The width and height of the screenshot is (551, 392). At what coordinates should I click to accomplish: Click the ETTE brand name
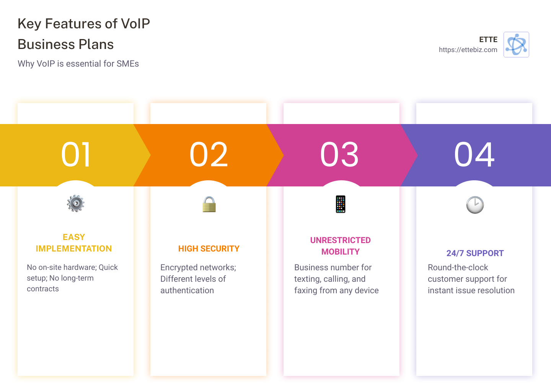[488, 39]
